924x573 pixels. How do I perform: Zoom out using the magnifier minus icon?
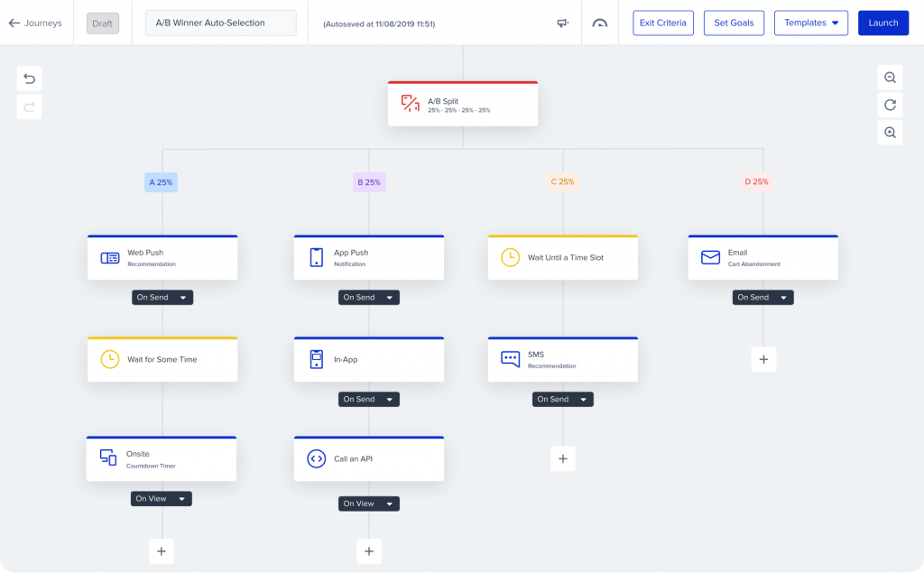point(890,77)
